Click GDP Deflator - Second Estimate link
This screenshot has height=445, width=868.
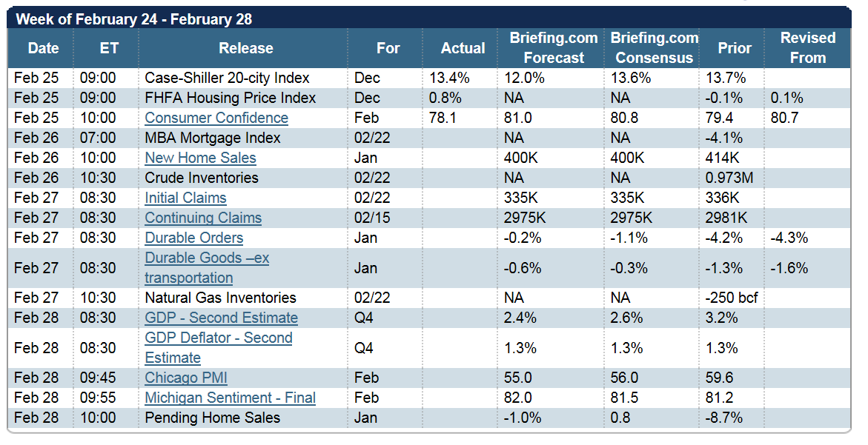click(x=218, y=338)
